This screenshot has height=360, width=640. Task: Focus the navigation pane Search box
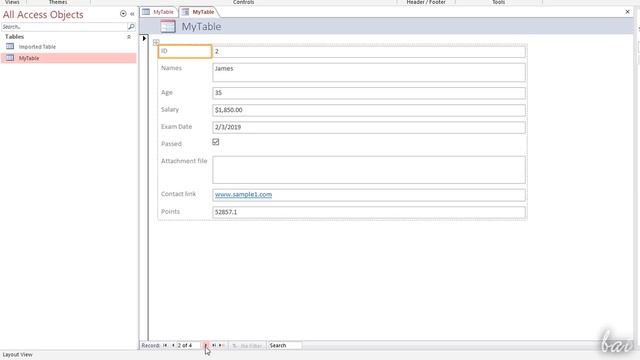tap(64, 27)
